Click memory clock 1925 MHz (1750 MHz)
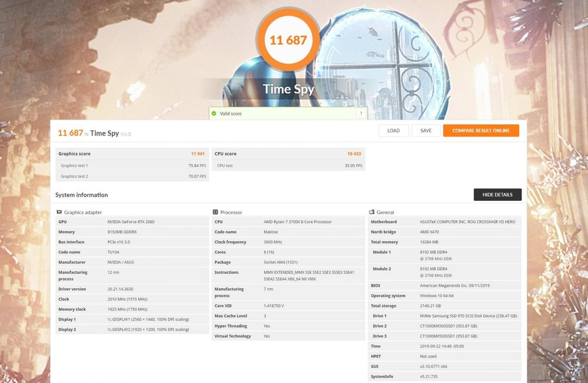 point(127,309)
